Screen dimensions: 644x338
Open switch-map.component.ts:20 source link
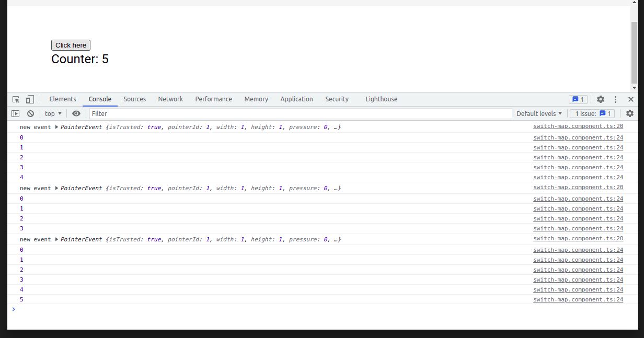(578, 126)
